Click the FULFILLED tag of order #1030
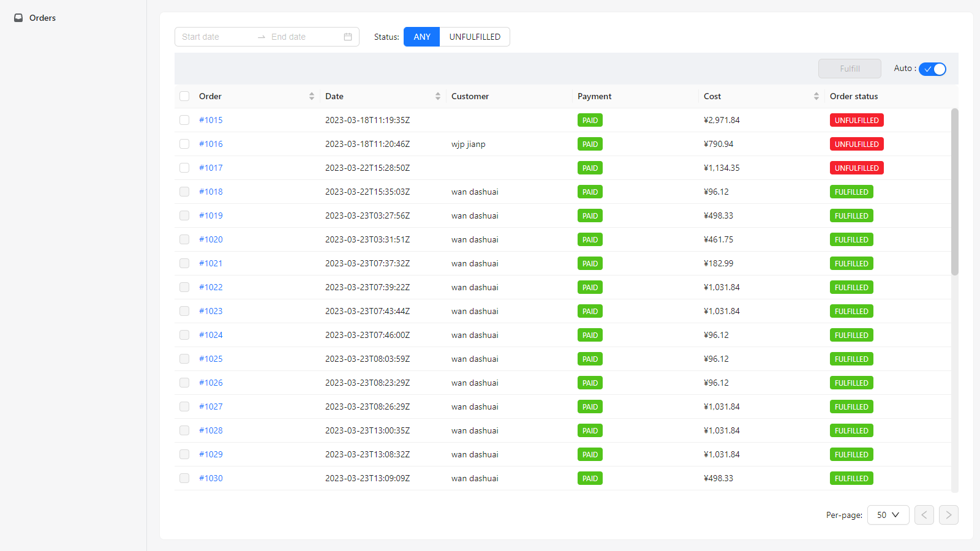980x551 pixels. [x=851, y=478]
